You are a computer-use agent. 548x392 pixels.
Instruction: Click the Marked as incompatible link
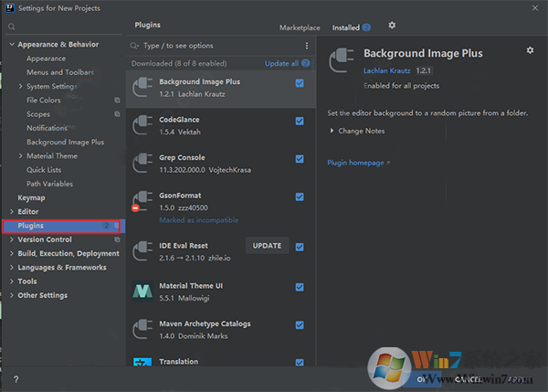point(198,220)
